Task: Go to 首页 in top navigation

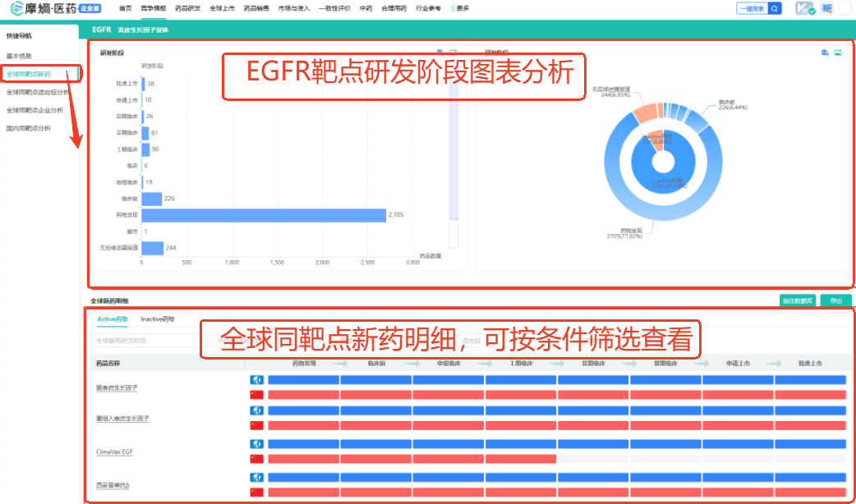Action: [x=126, y=8]
